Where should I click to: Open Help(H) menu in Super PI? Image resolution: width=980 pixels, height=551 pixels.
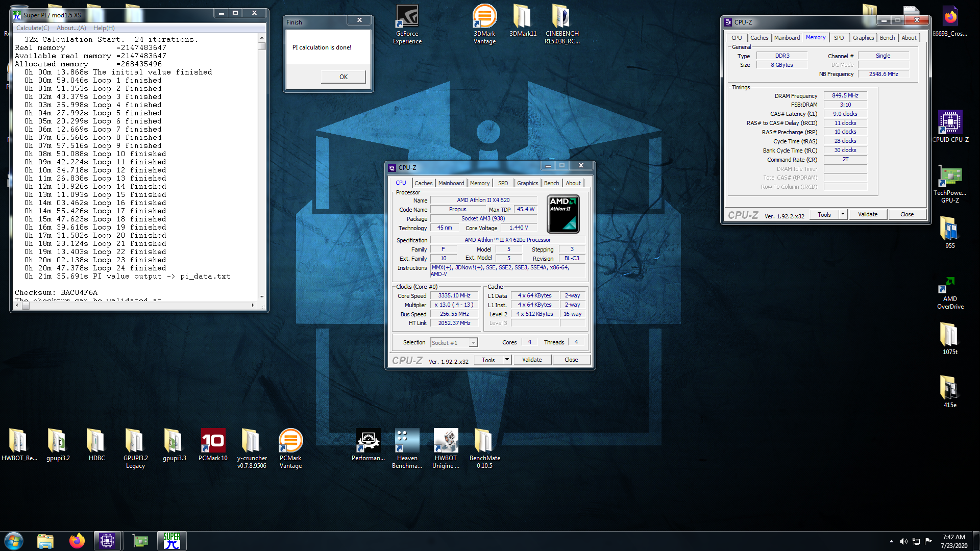tap(104, 28)
